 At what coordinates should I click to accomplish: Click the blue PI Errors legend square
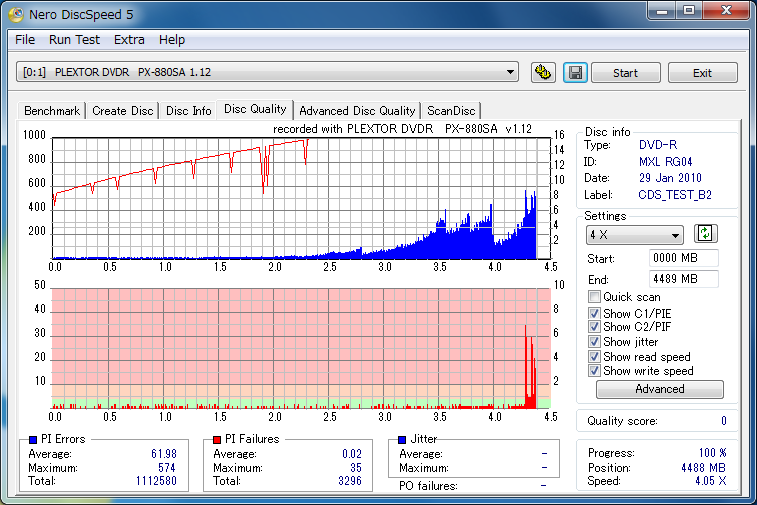[33, 439]
